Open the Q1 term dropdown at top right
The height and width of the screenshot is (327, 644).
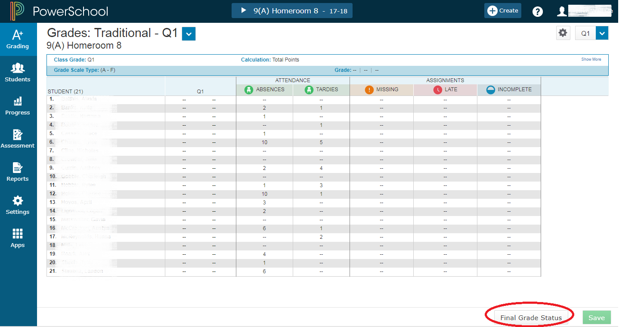(x=602, y=33)
